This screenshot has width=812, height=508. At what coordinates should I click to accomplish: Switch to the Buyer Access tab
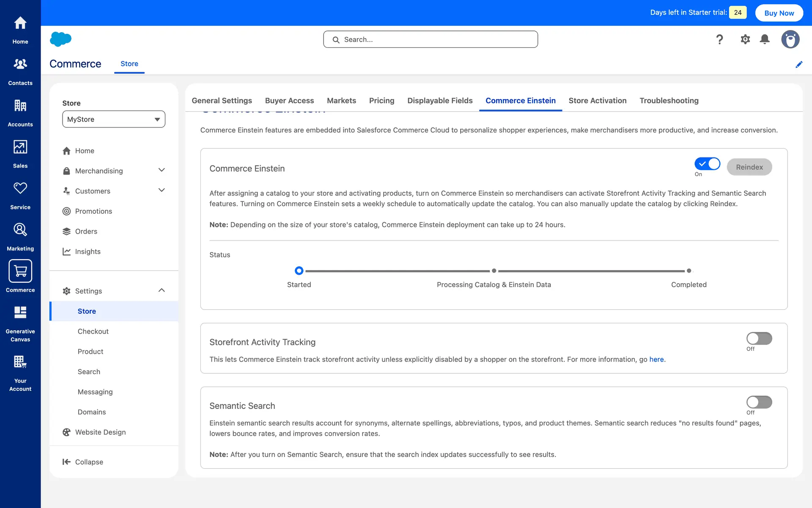(289, 101)
